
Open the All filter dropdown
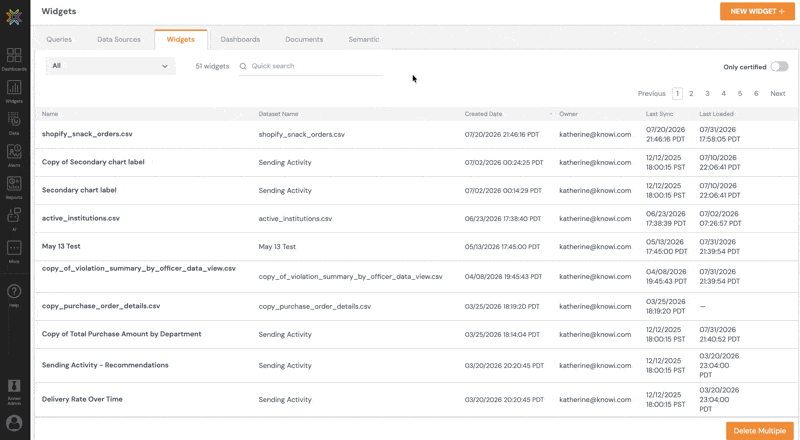(x=111, y=66)
